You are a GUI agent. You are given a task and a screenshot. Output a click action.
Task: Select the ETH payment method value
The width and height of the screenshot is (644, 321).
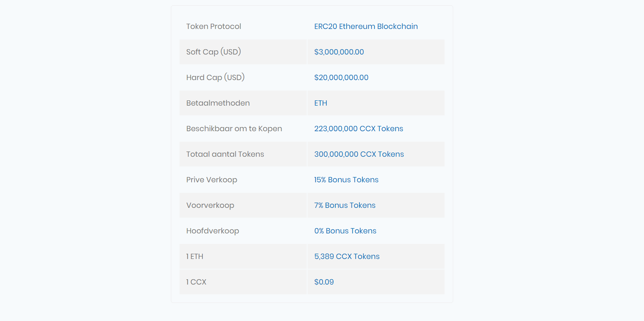click(321, 103)
